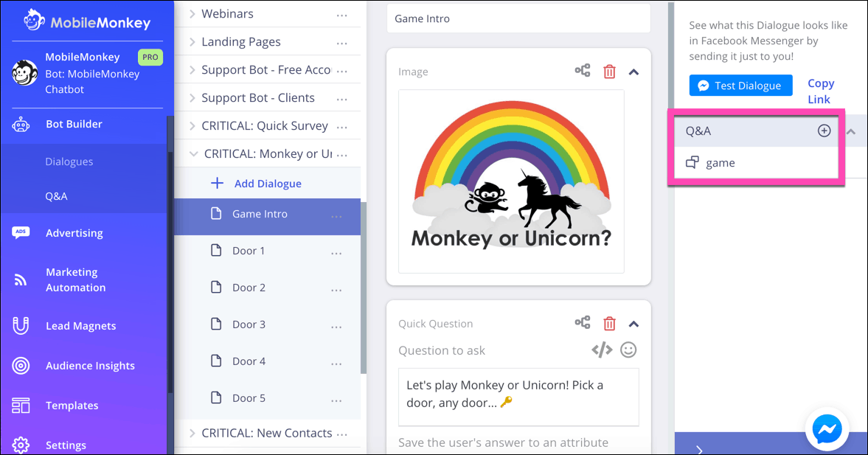Open emoji picker for question text
The image size is (868, 455).
[x=628, y=350]
